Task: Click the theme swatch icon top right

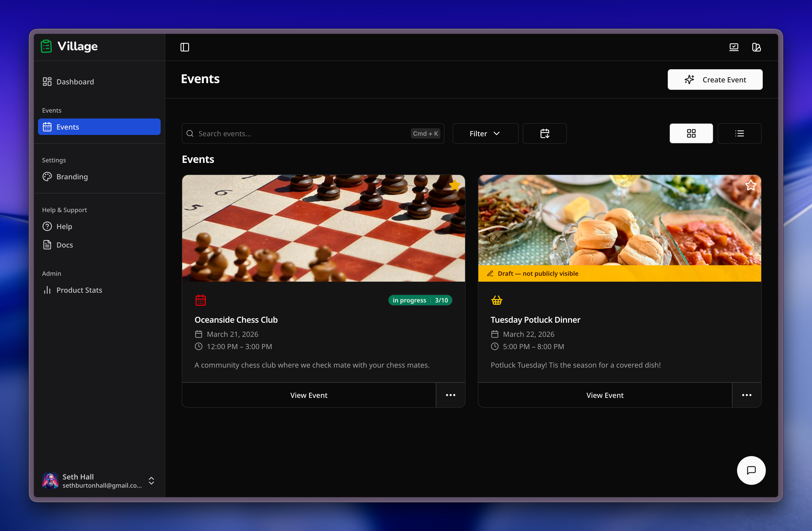Action: point(756,47)
